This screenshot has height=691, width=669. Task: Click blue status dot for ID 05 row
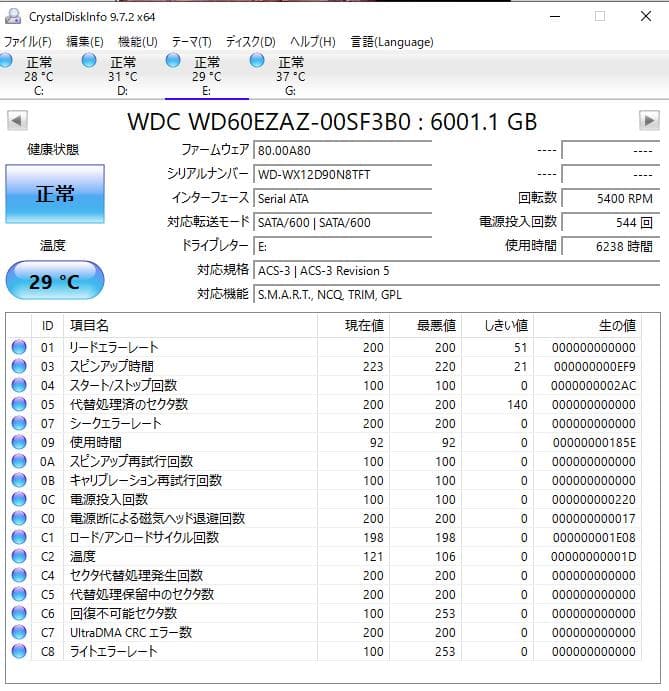point(19,404)
